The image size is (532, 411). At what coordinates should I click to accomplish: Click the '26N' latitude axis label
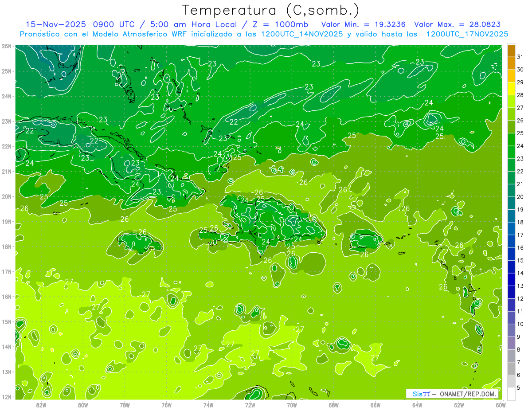(7, 46)
